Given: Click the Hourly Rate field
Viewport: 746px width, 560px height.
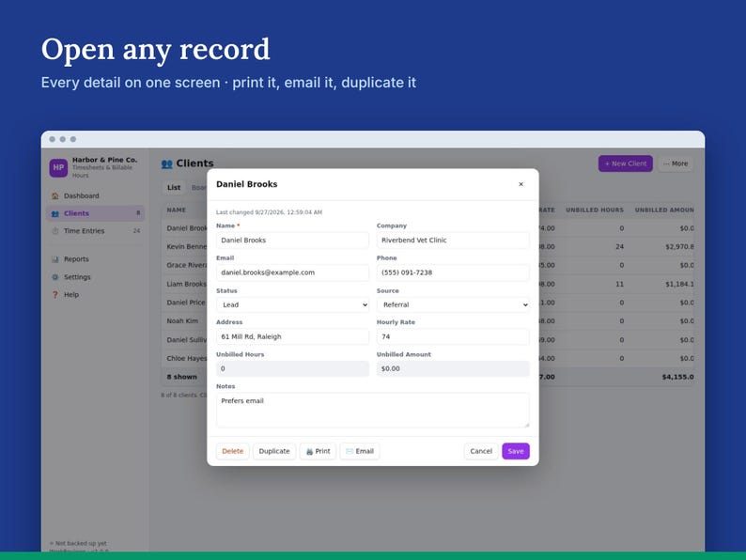Looking at the screenshot, I should [x=453, y=336].
